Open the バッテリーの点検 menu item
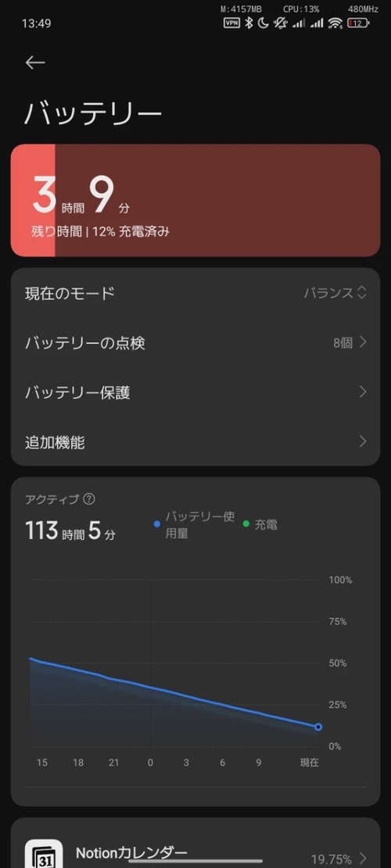Screen dimensions: 391x868 point(195,343)
